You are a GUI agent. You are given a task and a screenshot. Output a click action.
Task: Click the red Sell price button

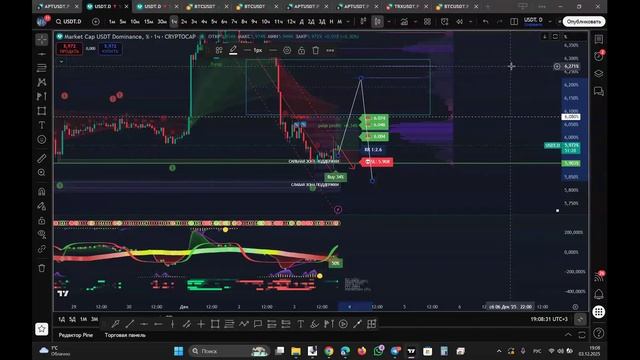click(69, 49)
